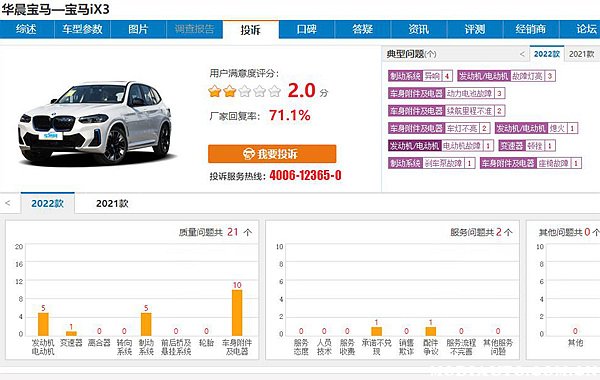The image size is (600, 380).
Task: Click the second rating star
Action: click(229, 91)
